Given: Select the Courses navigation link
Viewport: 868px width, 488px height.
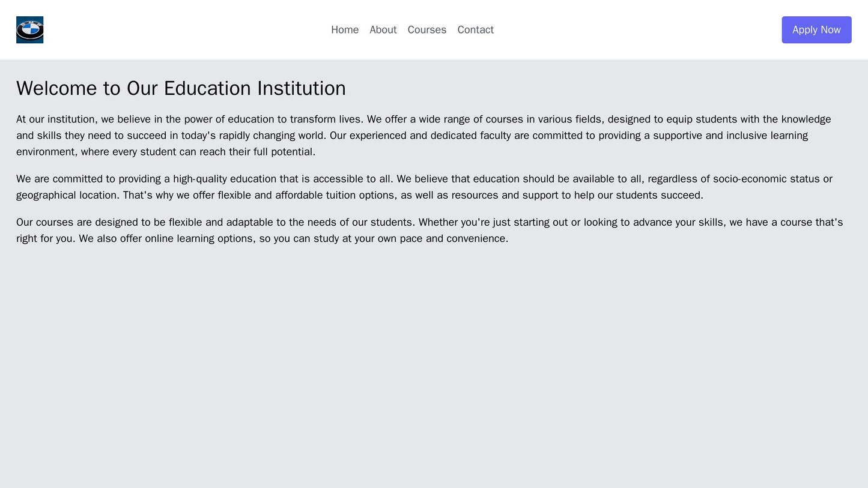Looking at the screenshot, I should [426, 29].
